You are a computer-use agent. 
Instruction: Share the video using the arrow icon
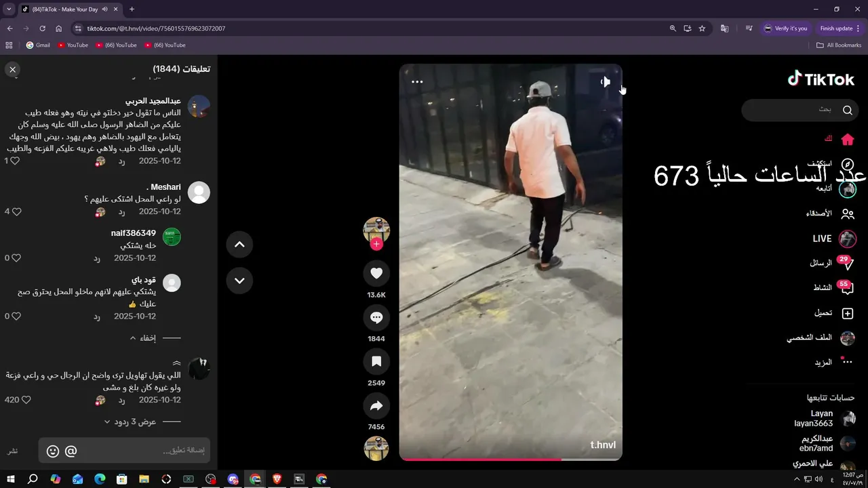(376, 405)
